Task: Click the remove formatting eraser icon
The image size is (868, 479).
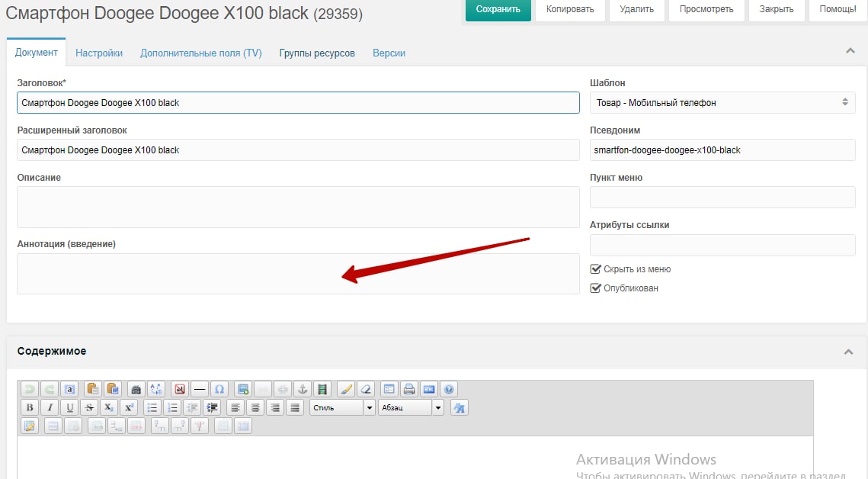Action: (x=366, y=389)
